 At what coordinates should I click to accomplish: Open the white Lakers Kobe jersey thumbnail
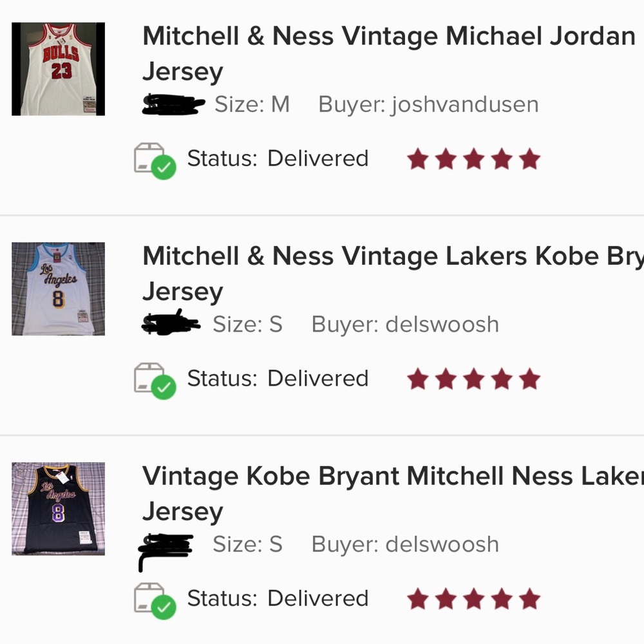click(x=57, y=289)
